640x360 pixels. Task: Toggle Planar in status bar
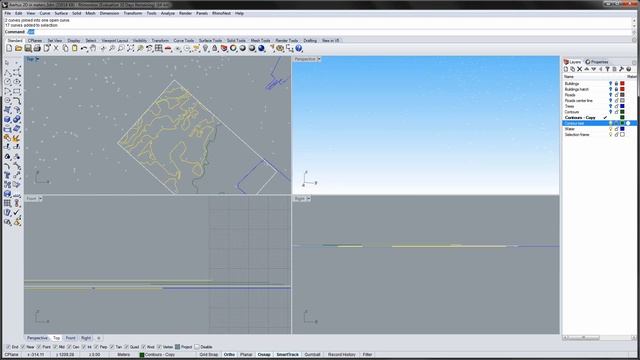click(x=246, y=355)
